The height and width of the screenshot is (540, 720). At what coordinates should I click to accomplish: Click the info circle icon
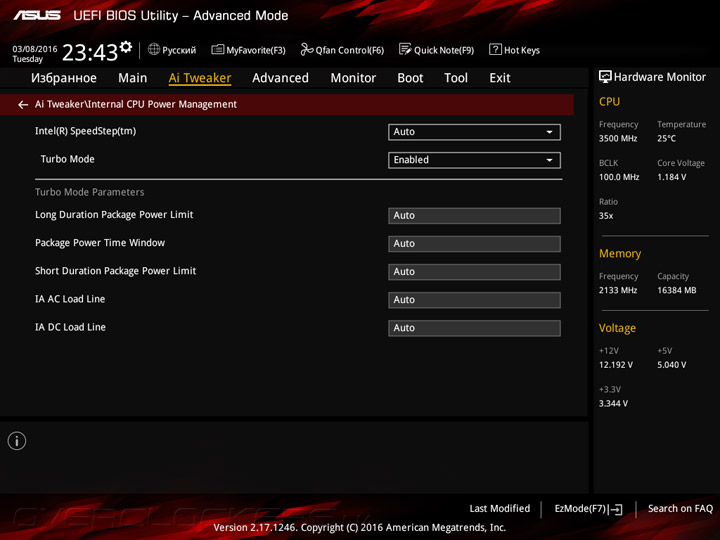(17, 441)
